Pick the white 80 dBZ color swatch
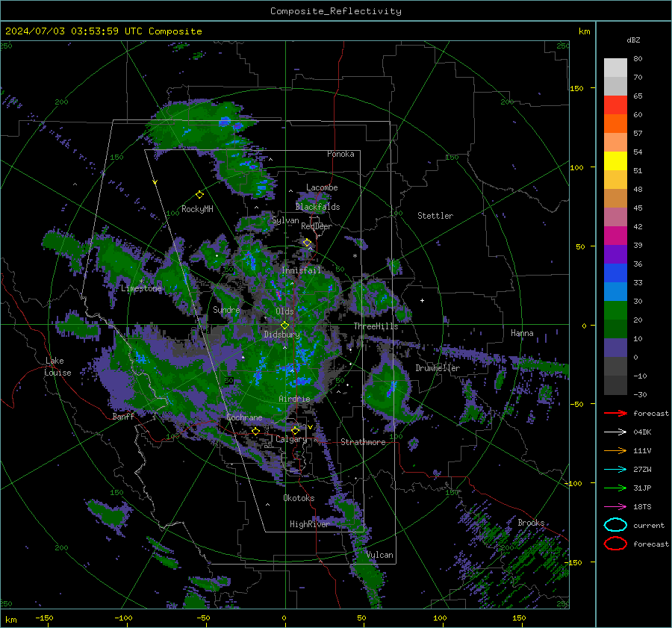Image resolution: width=672 pixels, height=628 pixels. (x=615, y=67)
